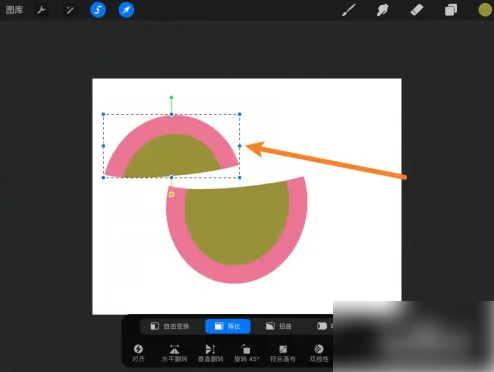Open the 图库 gallery
494x372 pixels.
[x=14, y=10]
